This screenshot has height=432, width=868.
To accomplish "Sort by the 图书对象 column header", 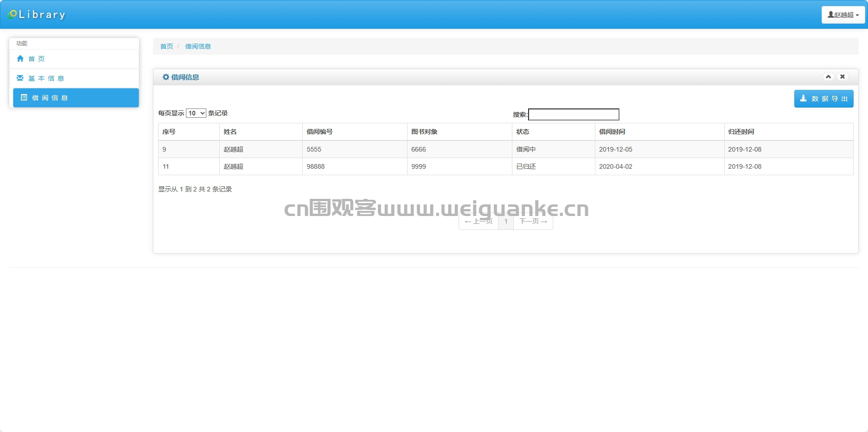I will pos(460,132).
